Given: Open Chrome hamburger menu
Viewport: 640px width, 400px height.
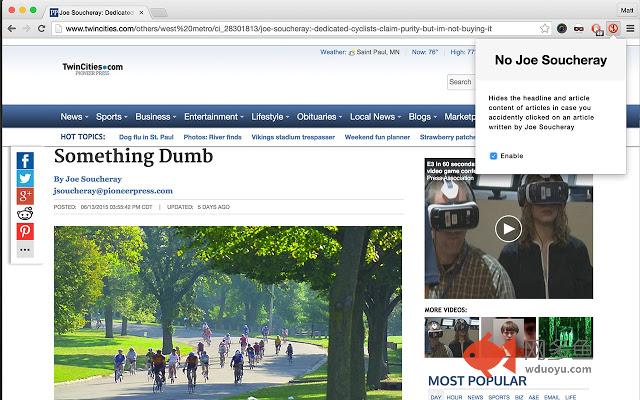Looking at the screenshot, I should pos(630,29).
